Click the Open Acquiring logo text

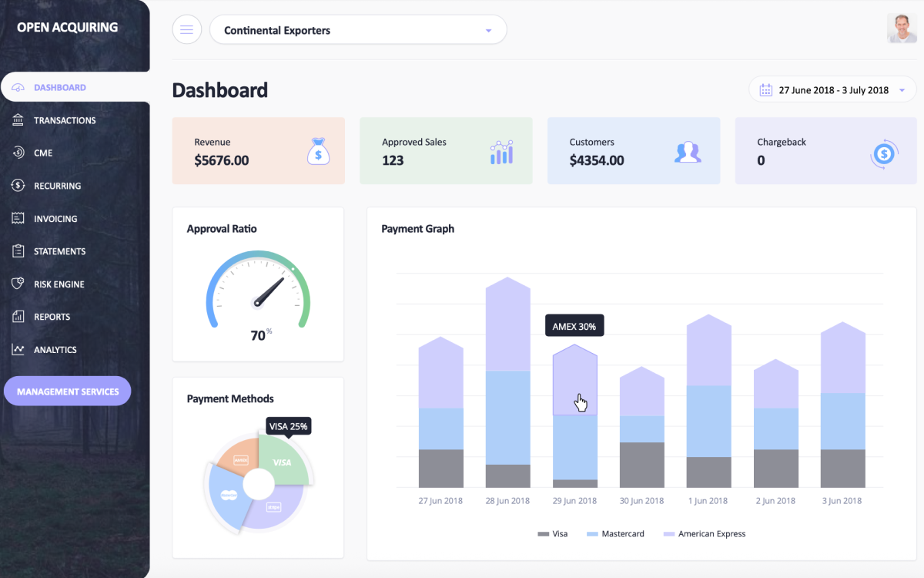(67, 27)
